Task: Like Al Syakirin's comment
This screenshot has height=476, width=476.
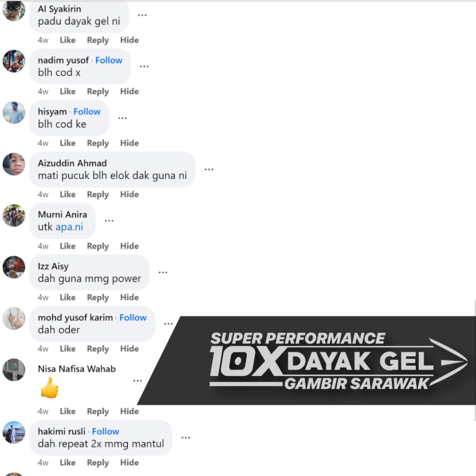Action: (67, 40)
